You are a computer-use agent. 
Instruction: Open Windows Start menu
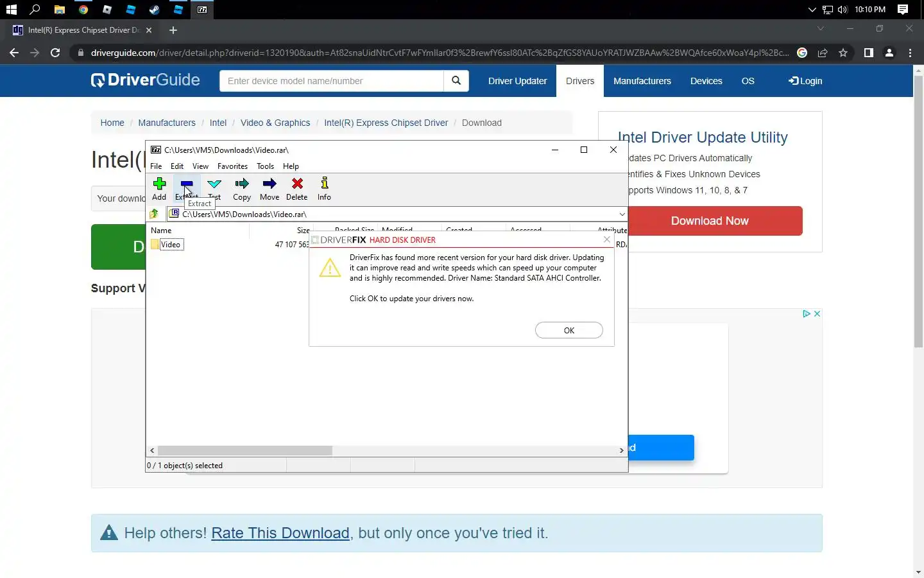coord(11,10)
